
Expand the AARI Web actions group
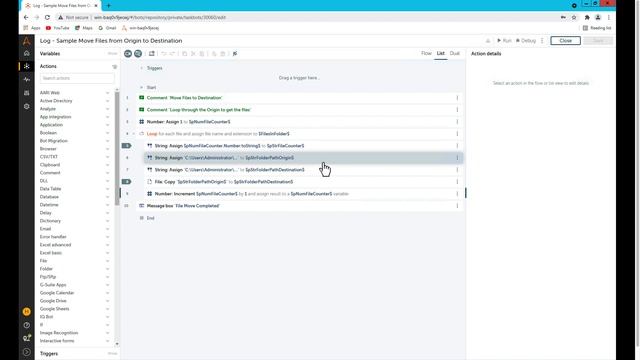[108, 93]
